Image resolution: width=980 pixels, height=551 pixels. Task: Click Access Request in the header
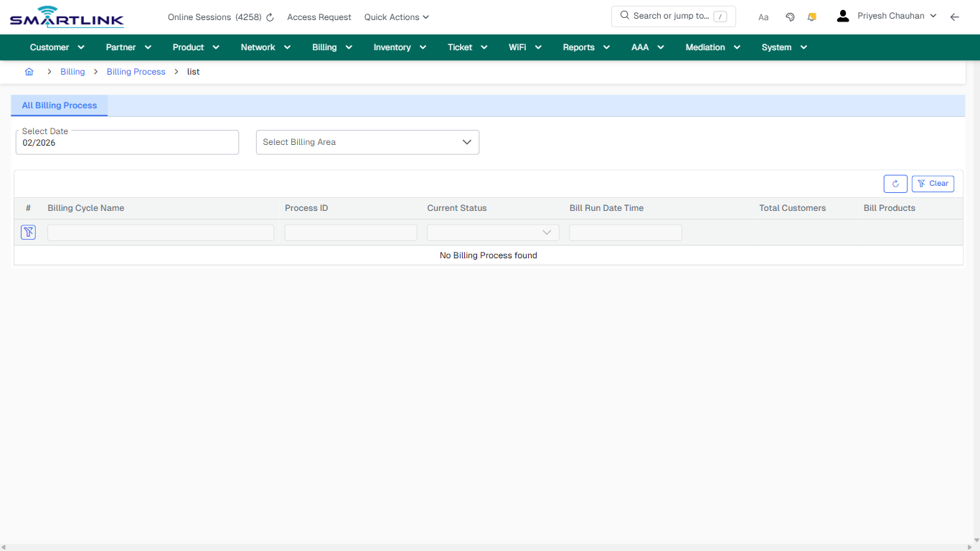coord(319,17)
